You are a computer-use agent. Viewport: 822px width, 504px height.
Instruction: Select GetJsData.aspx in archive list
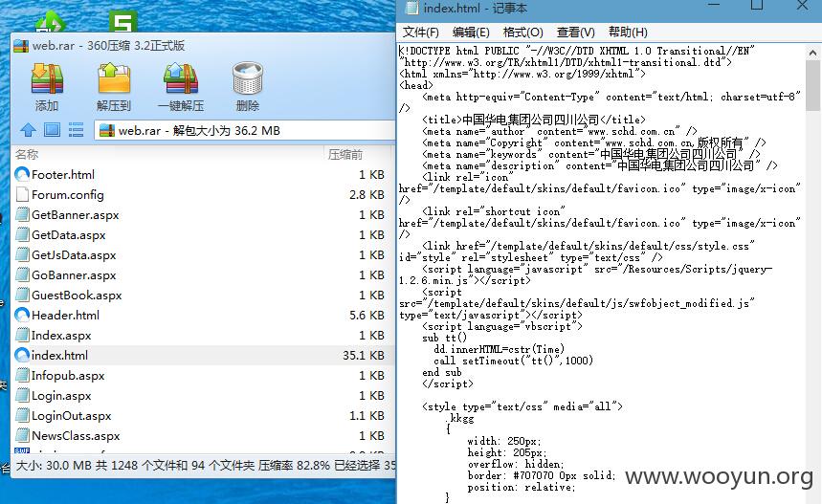pyautogui.click(x=74, y=255)
